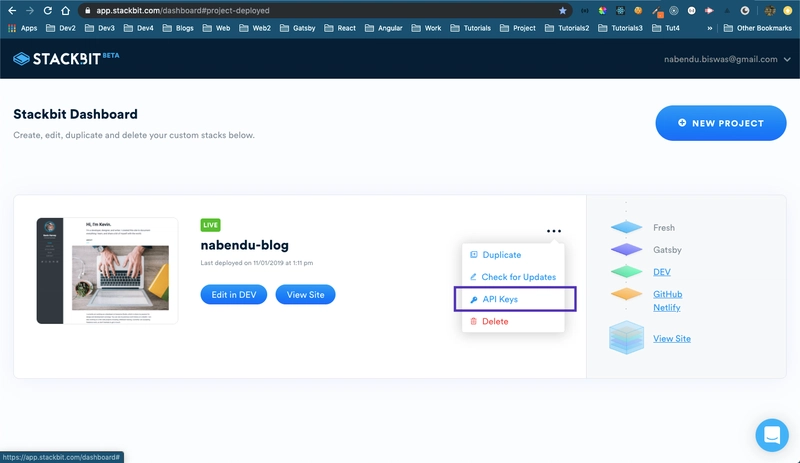Open the Netlify link
This screenshot has width=800, height=463.
pyautogui.click(x=666, y=307)
